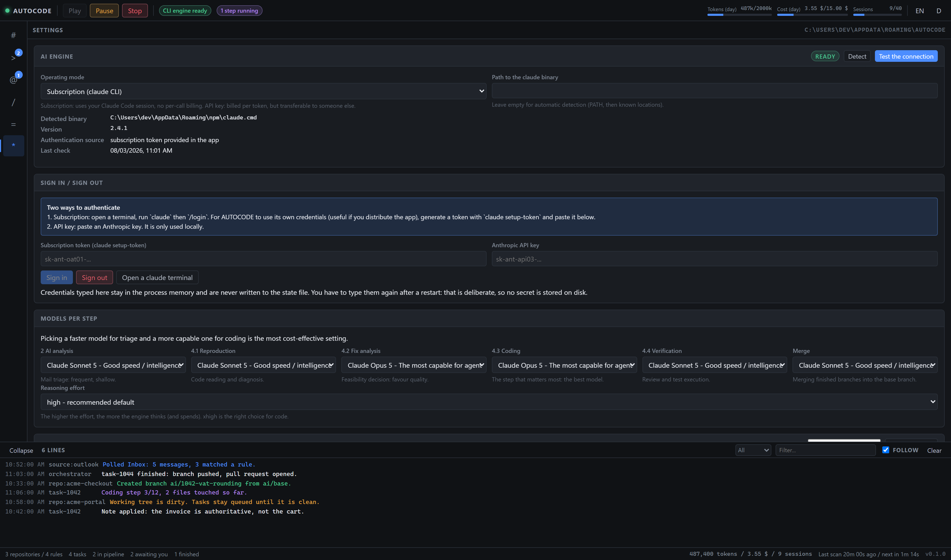Focus the Anthropic API key input field
951x560 pixels.
714,259
